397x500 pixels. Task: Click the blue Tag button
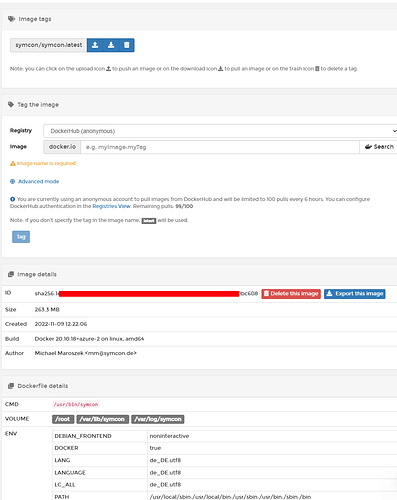21,237
